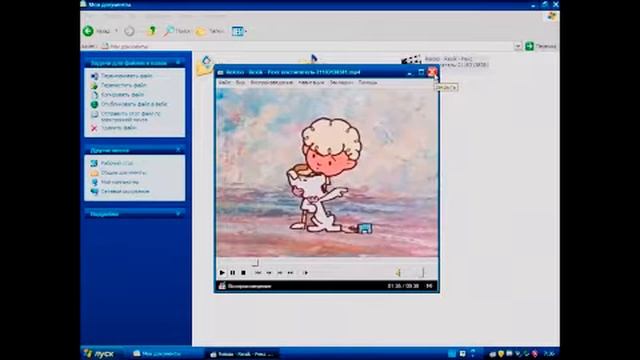Increase playback speed button
This screenshot has height=360, width=640.
(280, 273)
